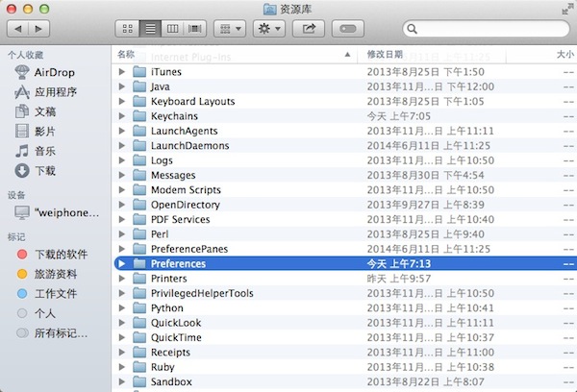Click the Keychains date 今天 上午7:05
Viewport: 577px width, 392px height.
(x=398, y=116)
